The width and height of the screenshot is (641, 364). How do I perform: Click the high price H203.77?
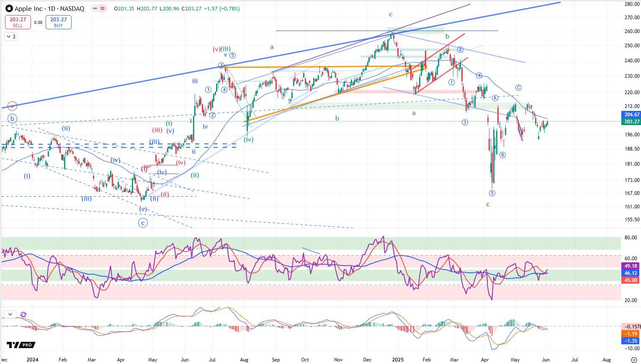coord(147,8)
